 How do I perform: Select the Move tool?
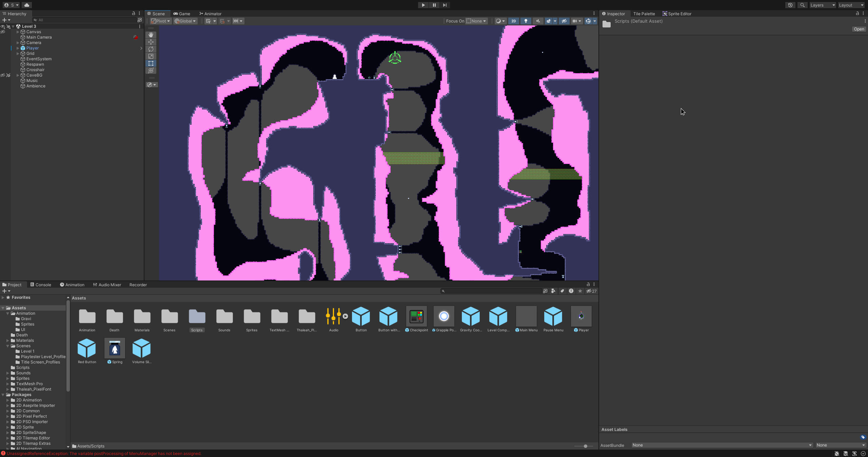151,42
